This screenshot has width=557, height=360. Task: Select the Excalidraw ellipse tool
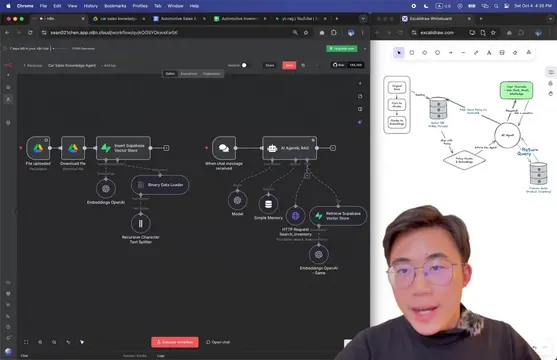point(437,53)
